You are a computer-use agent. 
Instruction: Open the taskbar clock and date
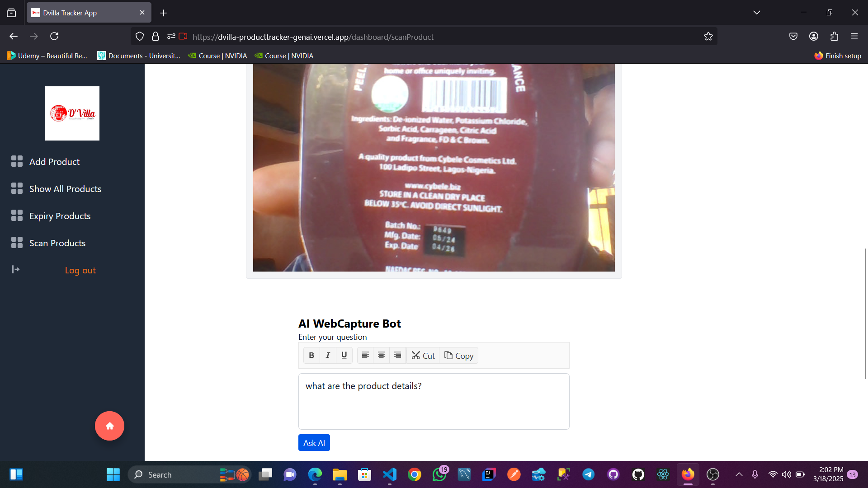(x=828, y=474)
